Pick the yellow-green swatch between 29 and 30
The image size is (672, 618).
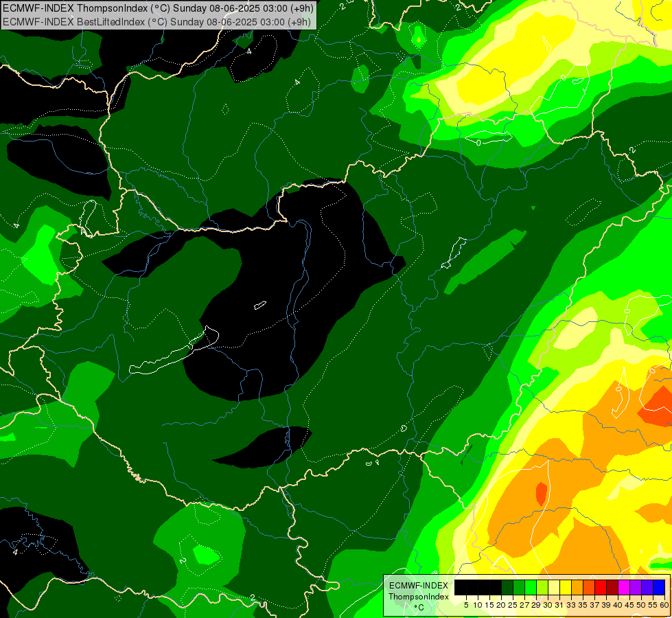[x=542, y=587]
